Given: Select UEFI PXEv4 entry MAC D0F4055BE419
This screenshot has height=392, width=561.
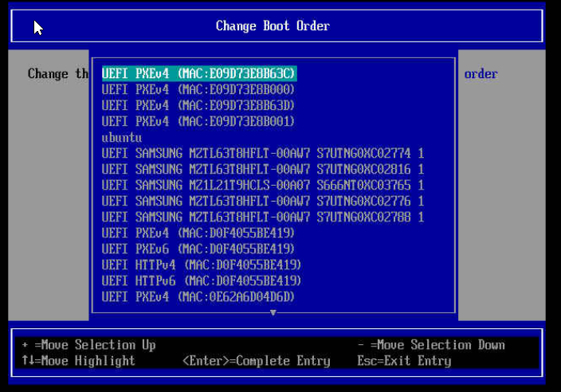Looking at the screenshot, I should click(x=198, y=233).
